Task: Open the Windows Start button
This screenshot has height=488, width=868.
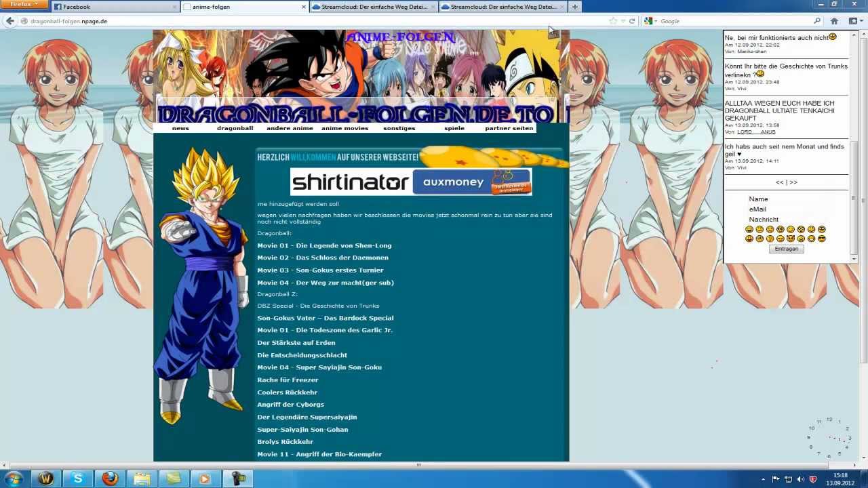Action: click(13, 479)
